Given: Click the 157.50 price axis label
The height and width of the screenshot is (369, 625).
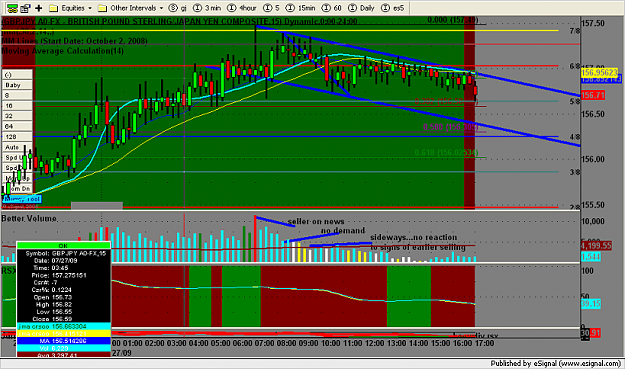Looking at the screenshot, I should [593, 24].
